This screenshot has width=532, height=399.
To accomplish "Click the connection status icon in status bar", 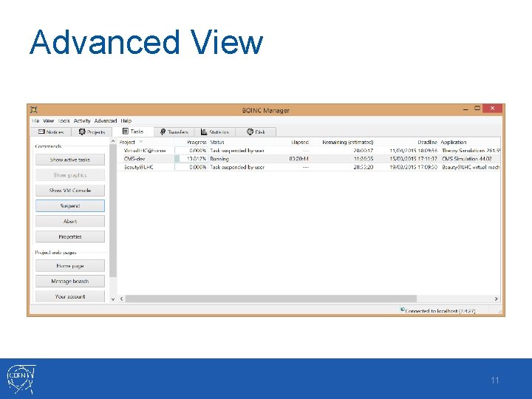I will pos(403,309).
